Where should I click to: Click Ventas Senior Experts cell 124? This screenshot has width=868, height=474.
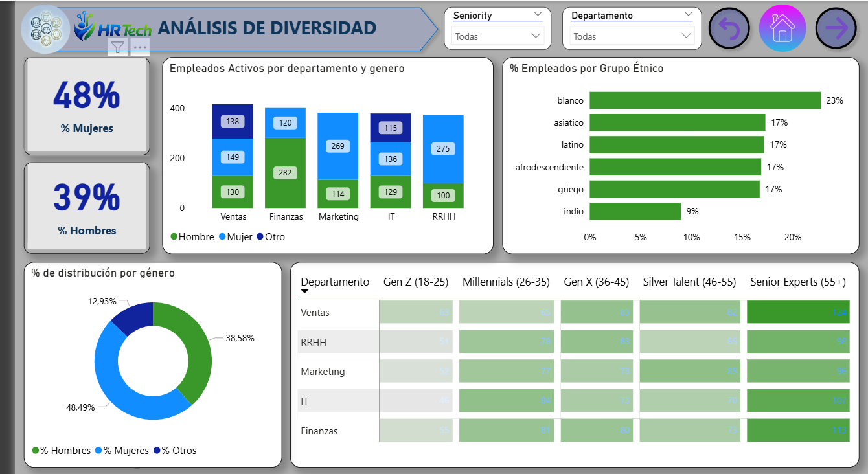click(x=798, y=313)
